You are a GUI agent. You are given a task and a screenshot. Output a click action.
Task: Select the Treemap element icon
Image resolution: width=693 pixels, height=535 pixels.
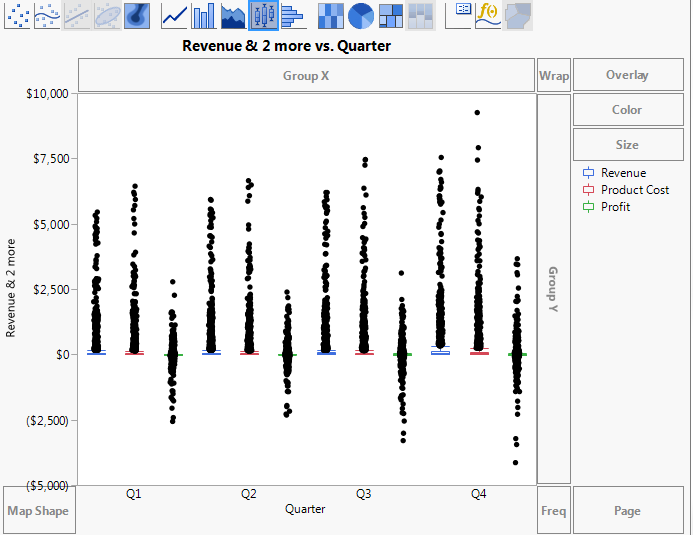coord(391,15)
